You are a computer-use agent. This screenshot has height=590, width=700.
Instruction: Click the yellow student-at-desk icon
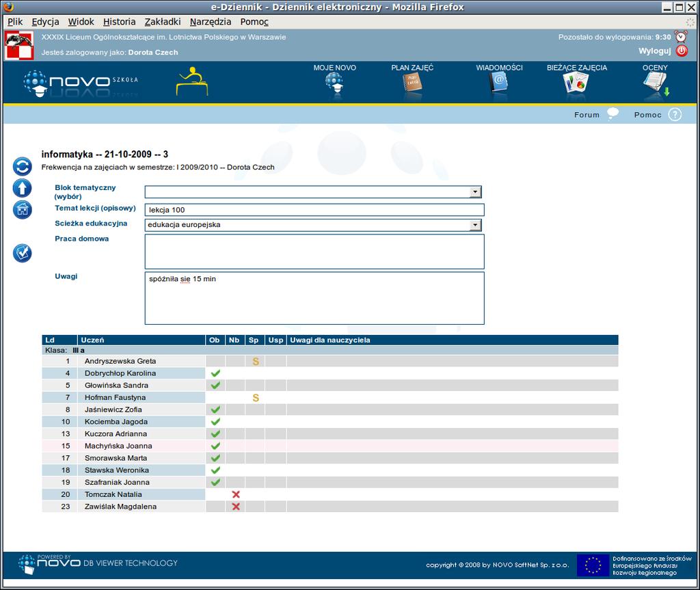coord(192,81)
